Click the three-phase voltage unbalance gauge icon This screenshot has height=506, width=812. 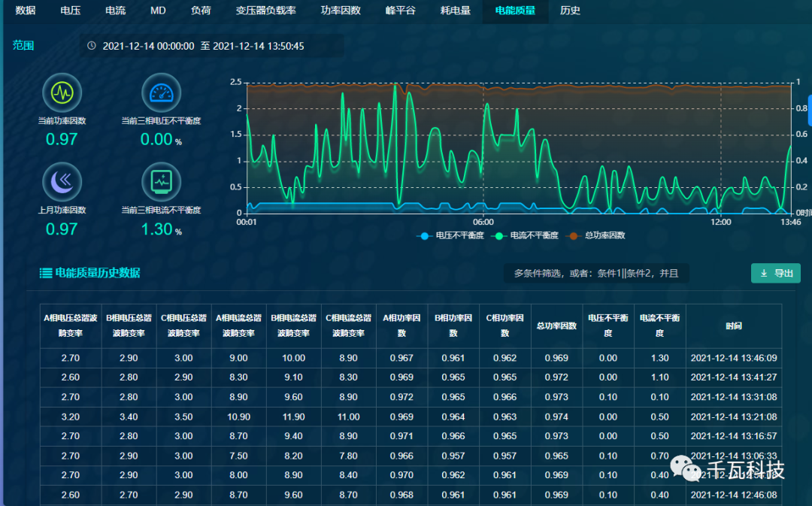pos(162,92)
